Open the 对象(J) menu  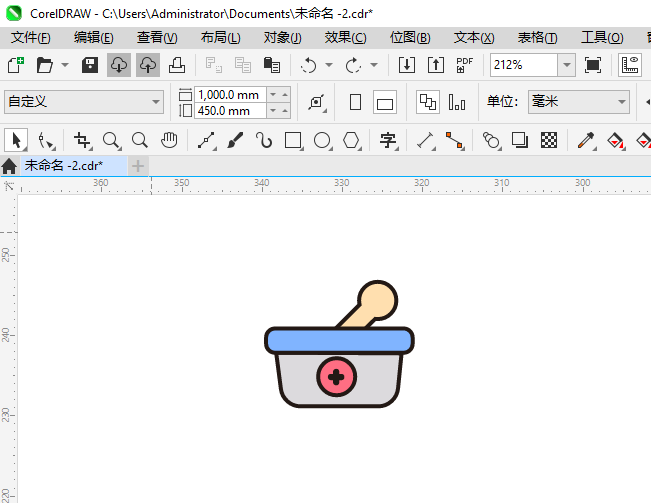tap(282, 38)
